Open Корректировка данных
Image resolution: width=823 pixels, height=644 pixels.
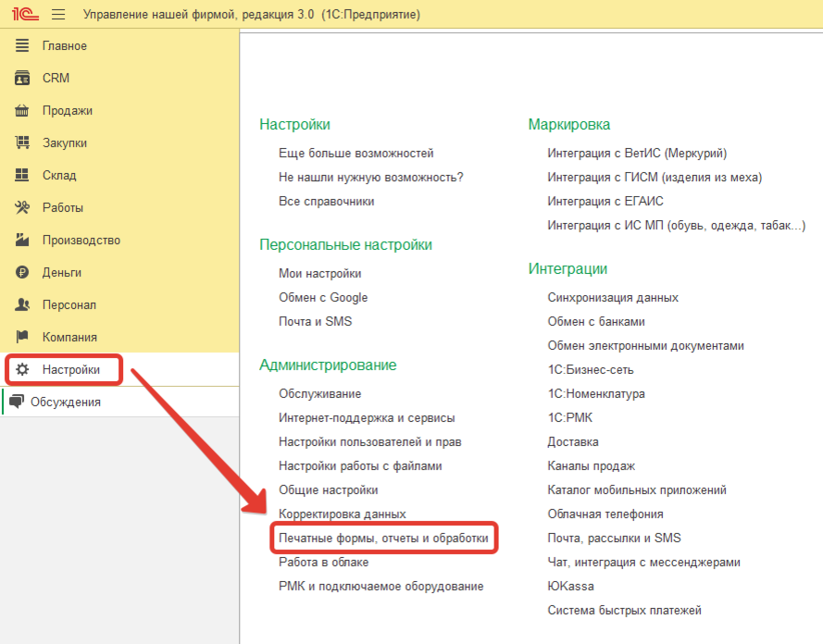[343, 514]
